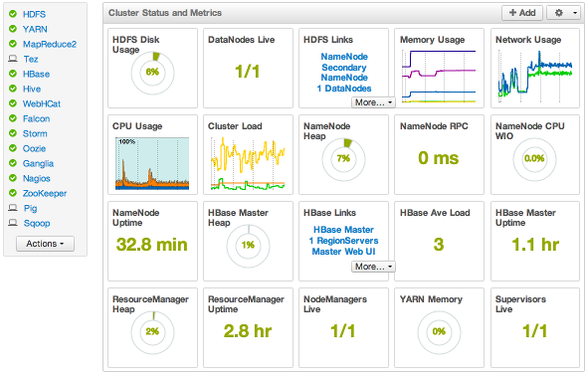Click the gear settings icon in header
Screen dimensions: 588x374
coord(559,13)
